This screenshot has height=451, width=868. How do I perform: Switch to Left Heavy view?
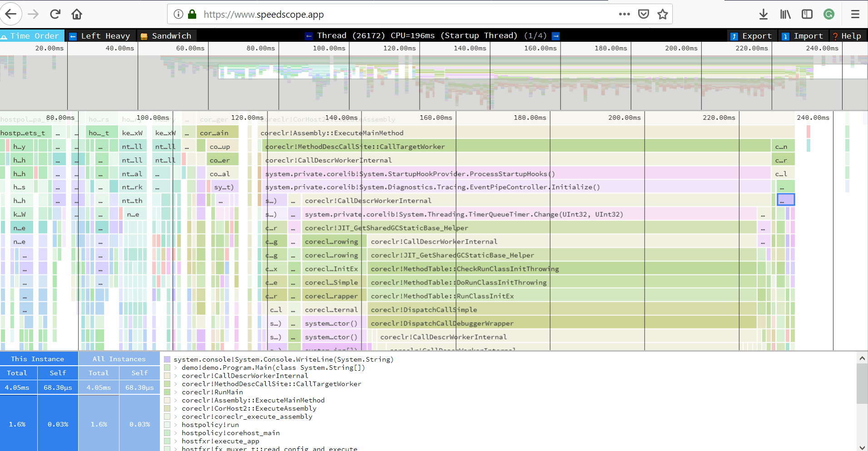(x=100, y=36)
